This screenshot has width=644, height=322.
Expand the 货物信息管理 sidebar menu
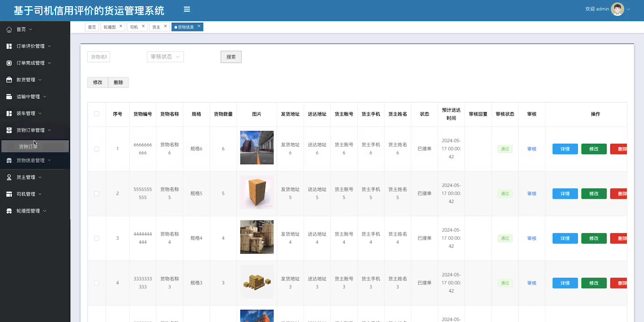pyautogui.click(x=49, y=160)
